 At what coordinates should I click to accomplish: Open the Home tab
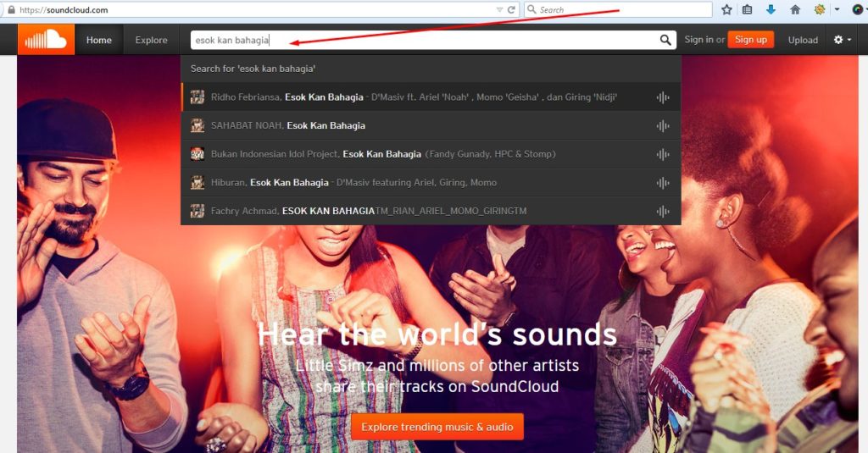coord(99,40)
